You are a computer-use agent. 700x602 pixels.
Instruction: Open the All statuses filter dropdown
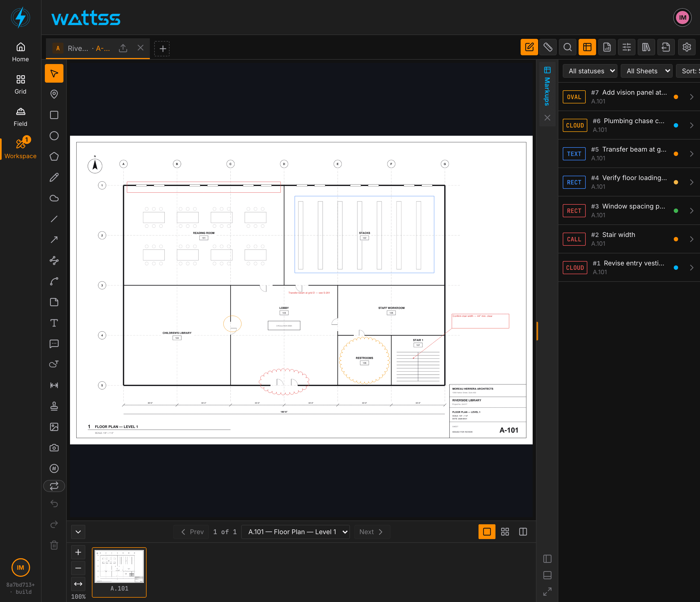point(590,71)
